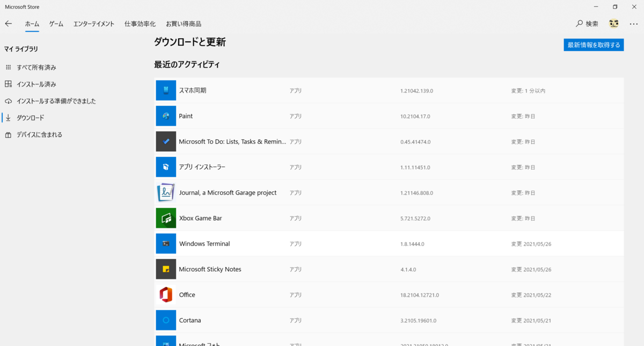Click the Windows Terminal icon

tap(166, 243)
